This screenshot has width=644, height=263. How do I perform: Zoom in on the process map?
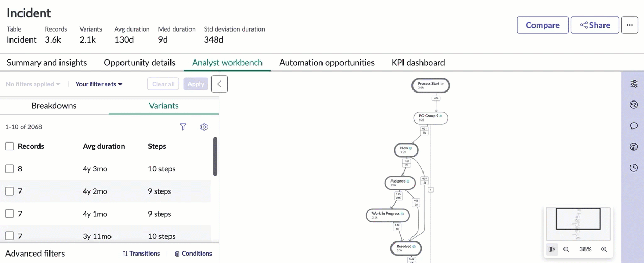[604, 249]
